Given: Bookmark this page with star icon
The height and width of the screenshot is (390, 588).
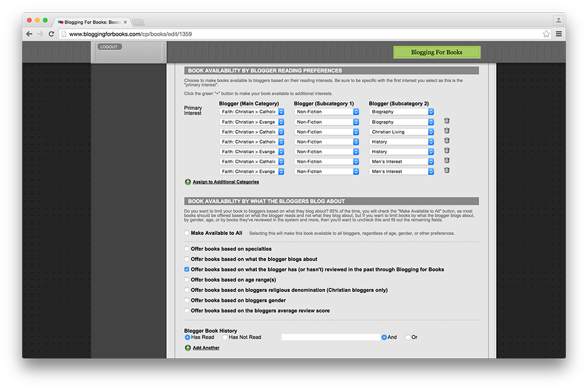Looking at the screenshot, I should 546,34.
